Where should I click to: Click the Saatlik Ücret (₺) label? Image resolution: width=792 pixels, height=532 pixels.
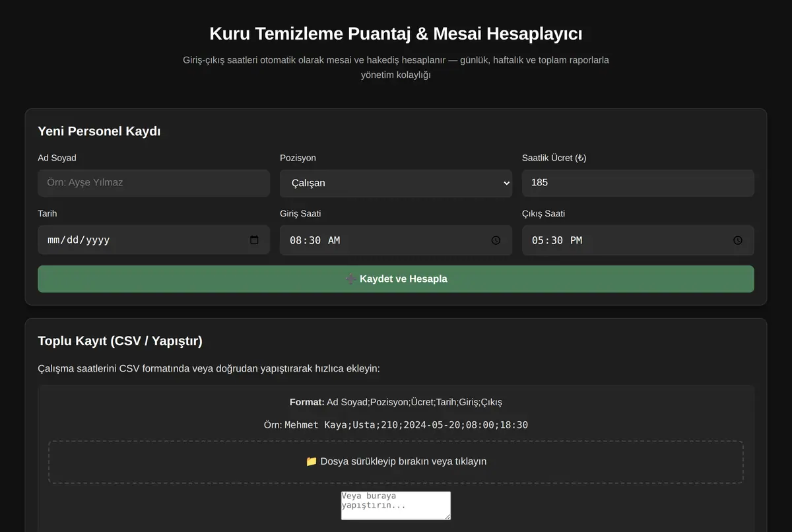click(x=554, y=158)
